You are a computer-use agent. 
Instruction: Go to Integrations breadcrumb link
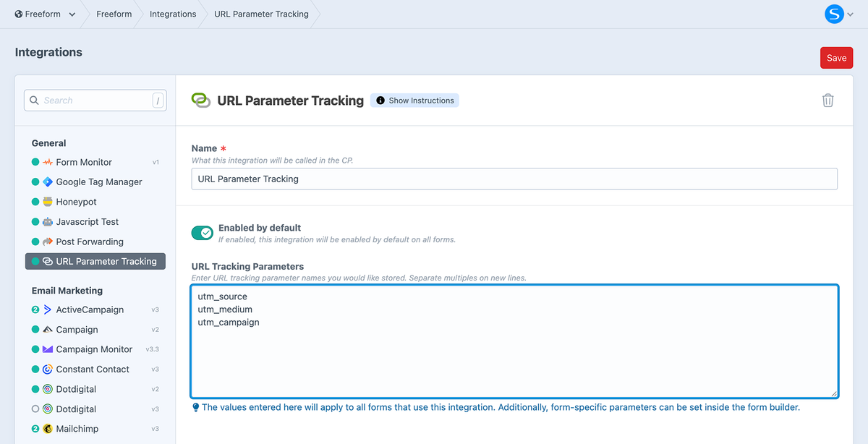pos(173,14)
